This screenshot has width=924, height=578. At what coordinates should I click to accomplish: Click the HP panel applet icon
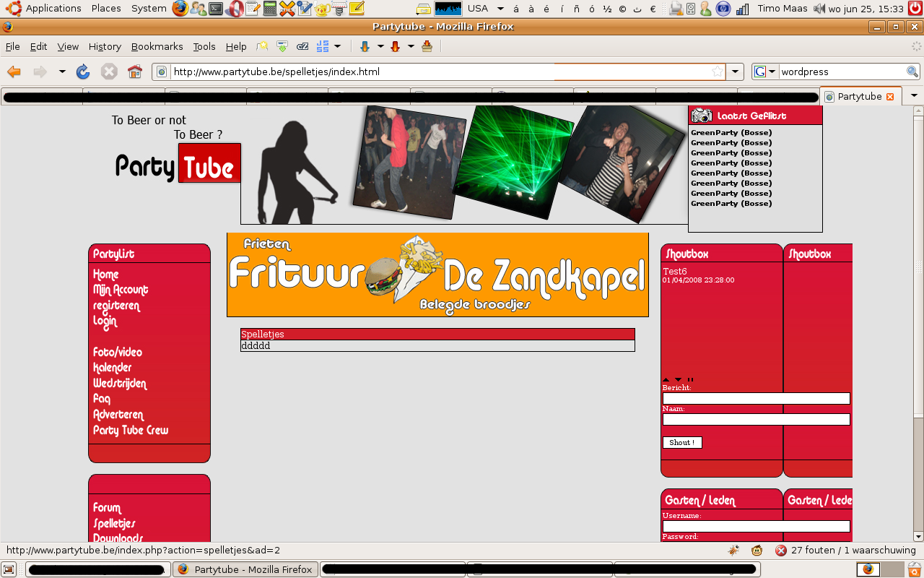723,9
